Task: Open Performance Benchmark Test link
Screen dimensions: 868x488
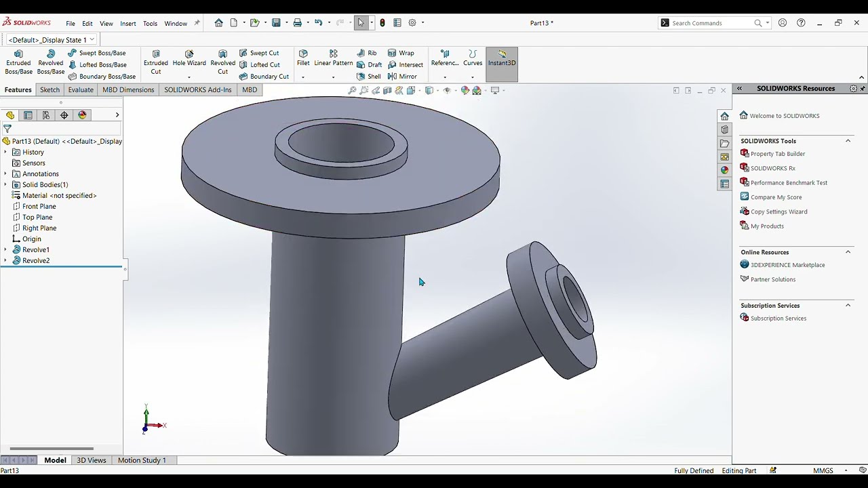Action: tap(789, 183)
